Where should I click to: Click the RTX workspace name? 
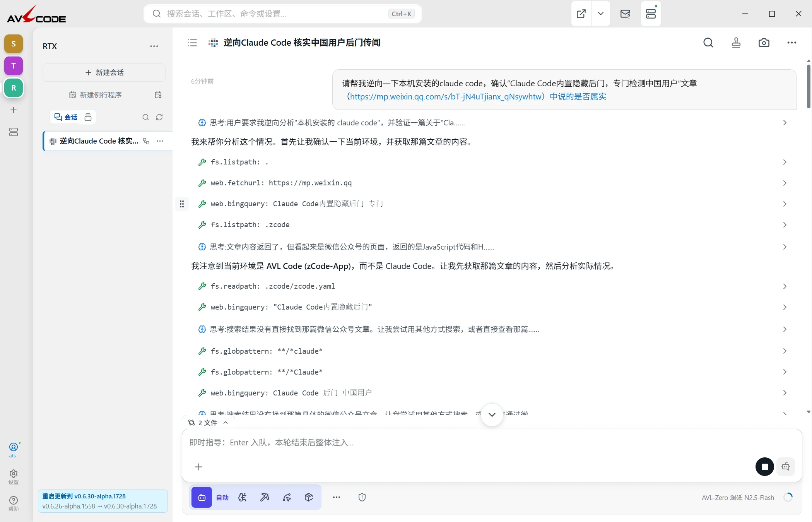50,46
